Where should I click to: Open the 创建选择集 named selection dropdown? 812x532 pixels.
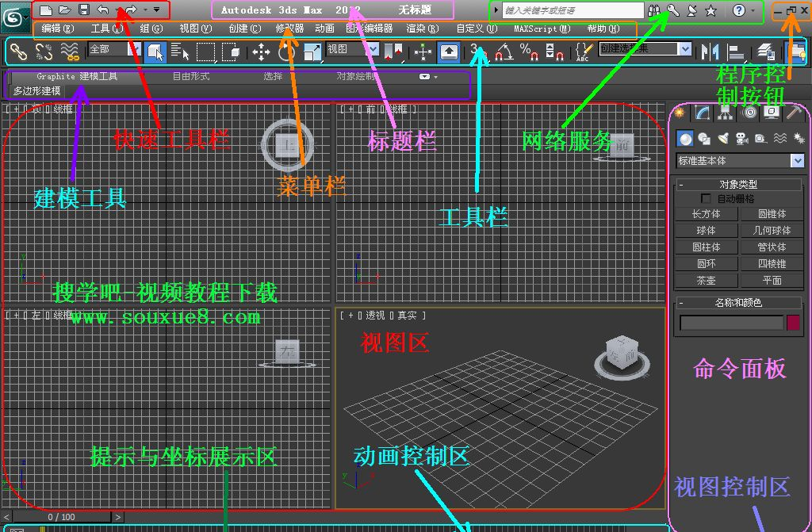pos(645,48)
